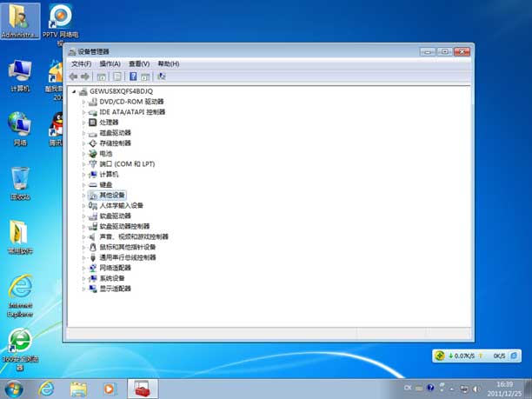Click the volume speaker tray icon

476,389
